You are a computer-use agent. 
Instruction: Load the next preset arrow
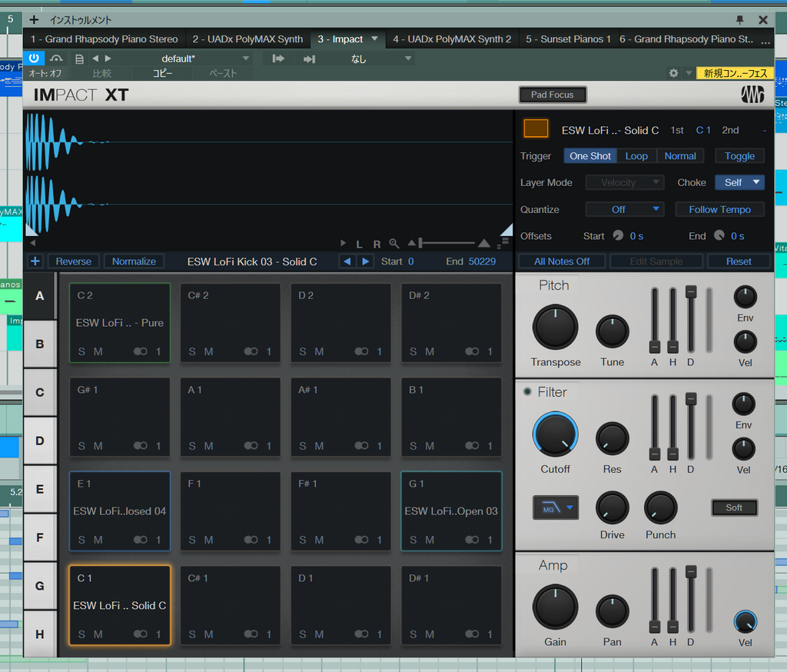(108, 58)
